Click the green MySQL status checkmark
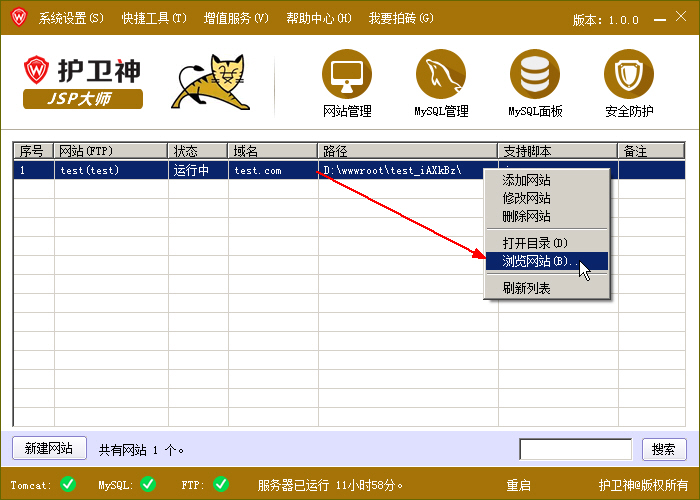Viewport: 700px width, 500px height. (148, 484)
